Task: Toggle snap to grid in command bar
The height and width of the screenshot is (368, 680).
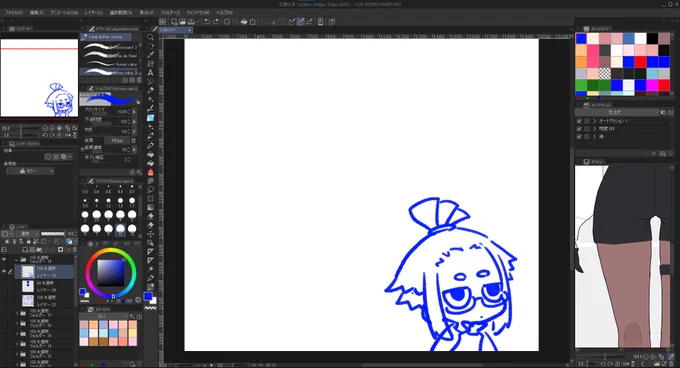Action: click(309, 22)
